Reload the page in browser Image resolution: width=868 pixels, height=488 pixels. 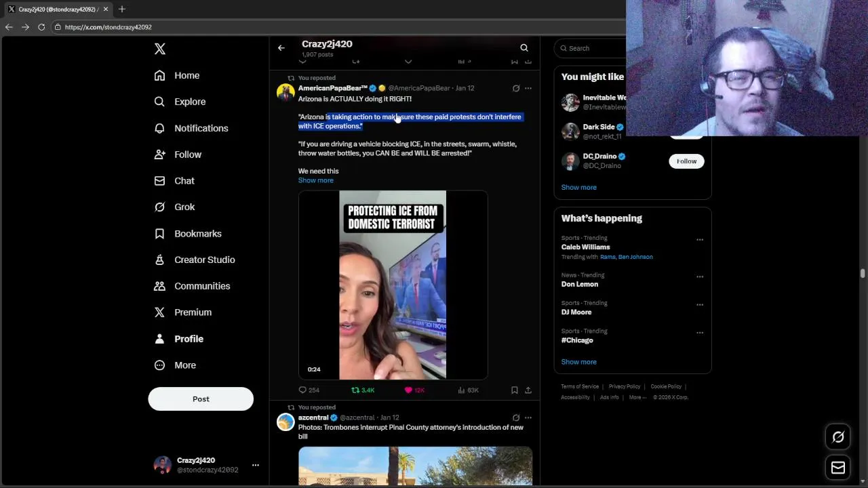(x=41, y=27)
